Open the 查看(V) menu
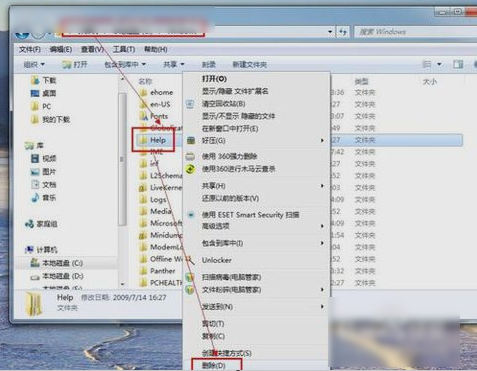This screenshot has width=477, height=371. tap(92, 50)
